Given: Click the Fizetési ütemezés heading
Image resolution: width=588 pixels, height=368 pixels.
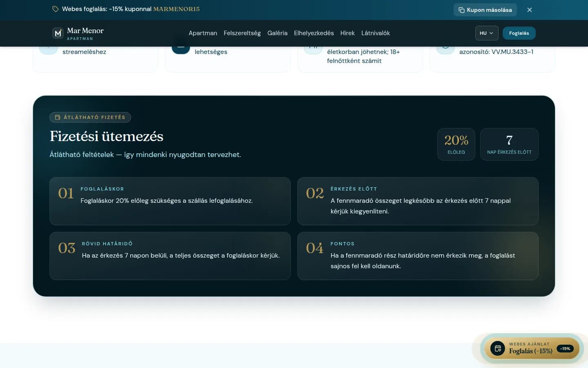Looking at the screenshot, I should 107,136.
